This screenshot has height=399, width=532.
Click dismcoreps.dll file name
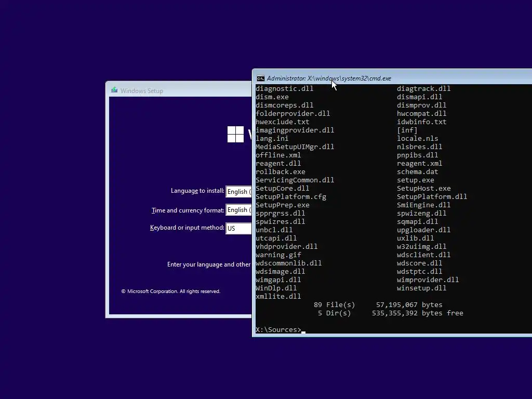pos(284,105)
